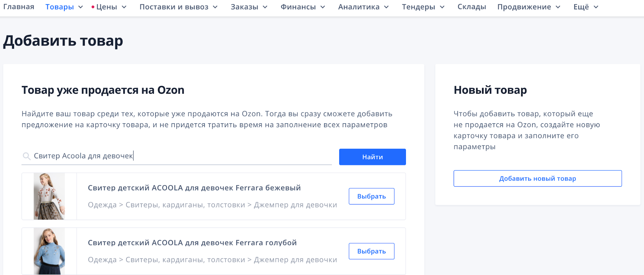This screenshot has width=644, height=275.
Task: Select the blue Ferrara sweater with Выбрать
Action: coord(371,251)
